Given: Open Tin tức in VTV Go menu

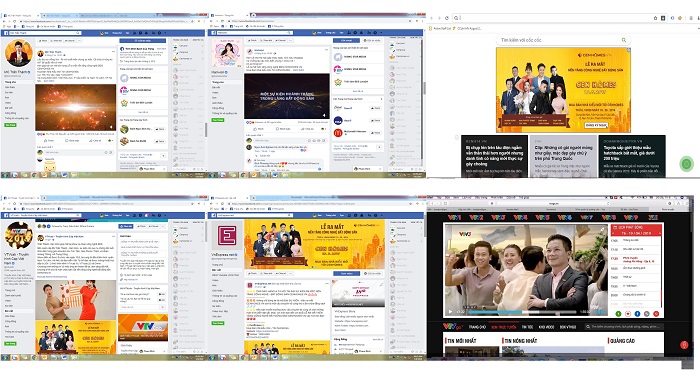Looking at the screenshot, I should pos(527,327).
